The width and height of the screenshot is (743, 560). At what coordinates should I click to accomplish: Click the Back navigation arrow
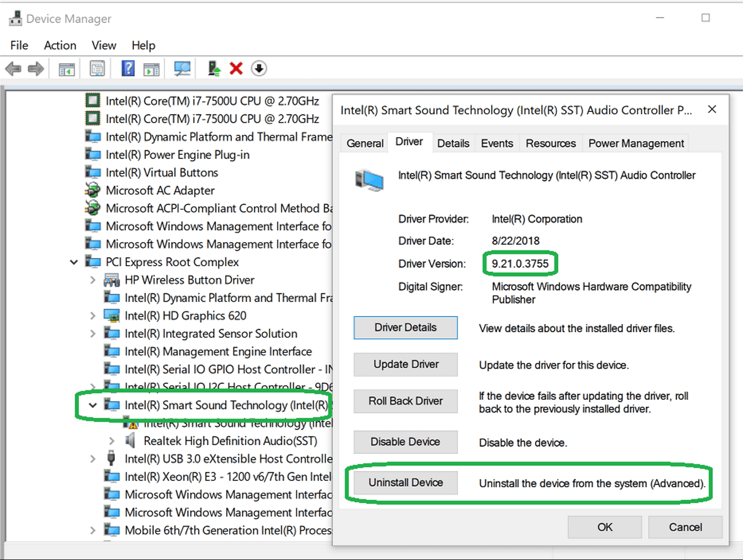coord(13,68)
